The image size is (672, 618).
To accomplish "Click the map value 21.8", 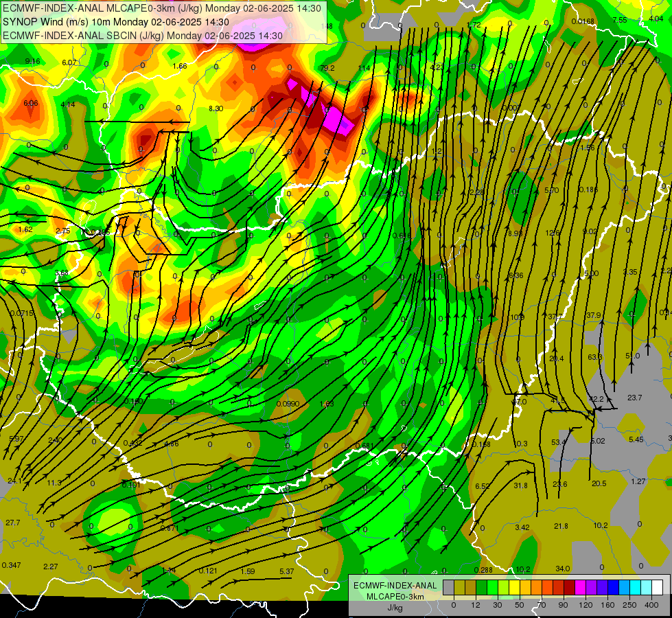I will (x=561, y=526).
